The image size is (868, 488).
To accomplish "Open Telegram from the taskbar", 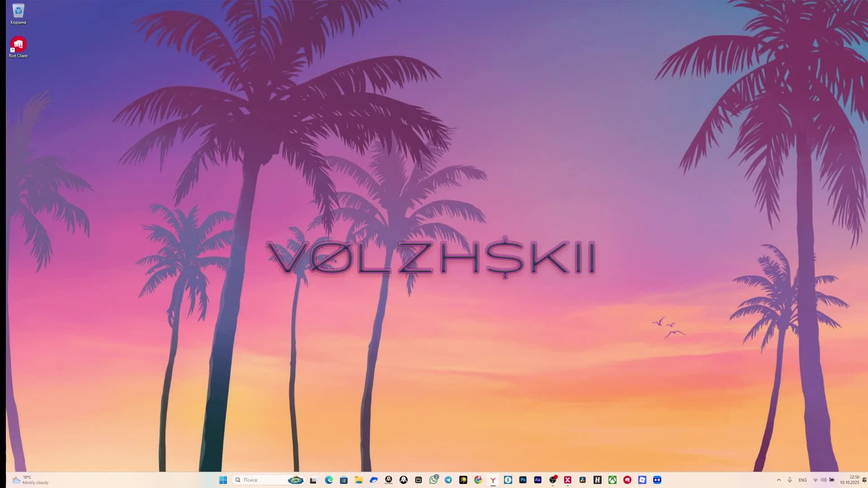I will [x=448, y=480].
